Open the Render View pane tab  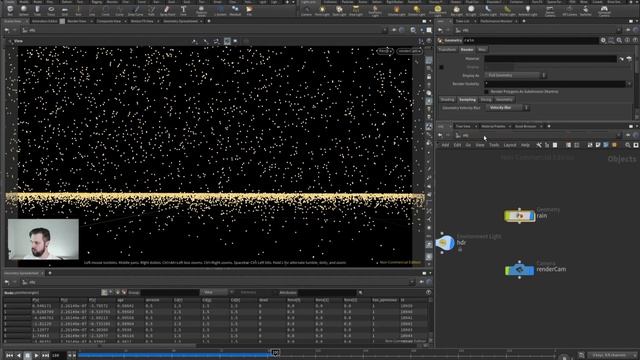click(x=76, y=21)
